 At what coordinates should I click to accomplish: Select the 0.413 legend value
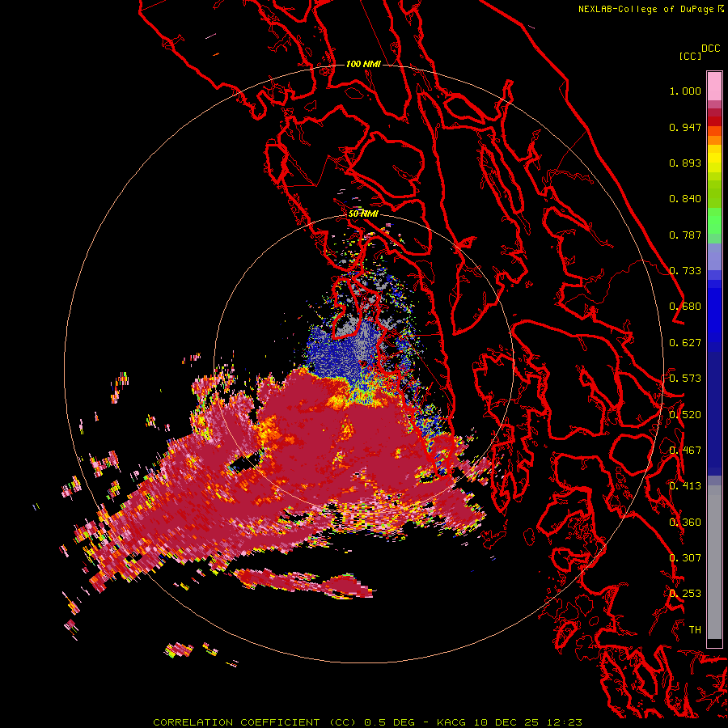coord(685,486)
